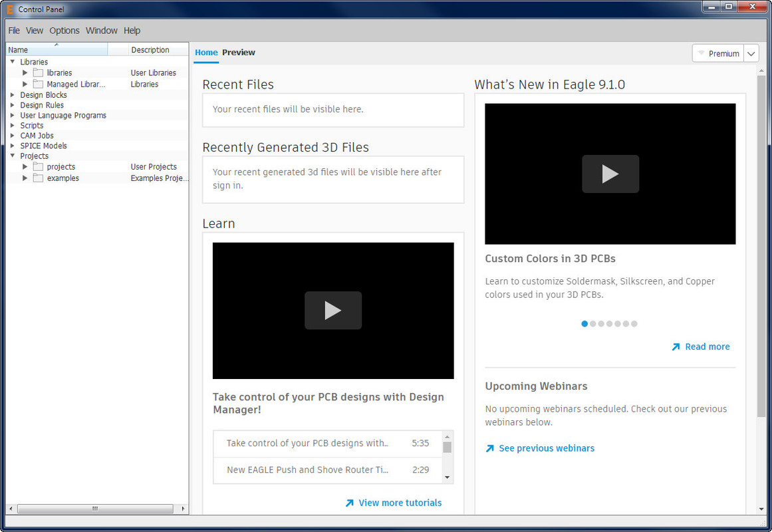Screen dimensions: 772x532
Task: Select the sixth carousel dot
Action: pyautogui.click(x=626, y=324)
